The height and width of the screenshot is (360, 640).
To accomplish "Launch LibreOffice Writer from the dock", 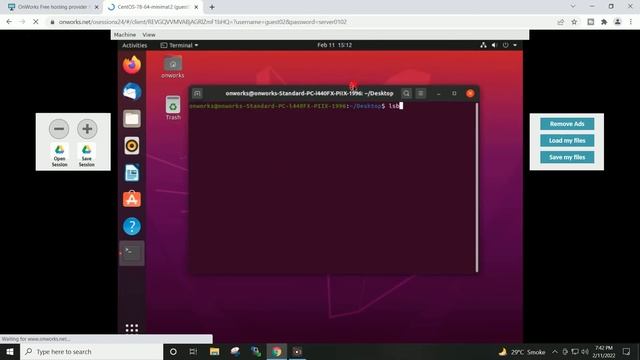I will click(x=132, y=173).
